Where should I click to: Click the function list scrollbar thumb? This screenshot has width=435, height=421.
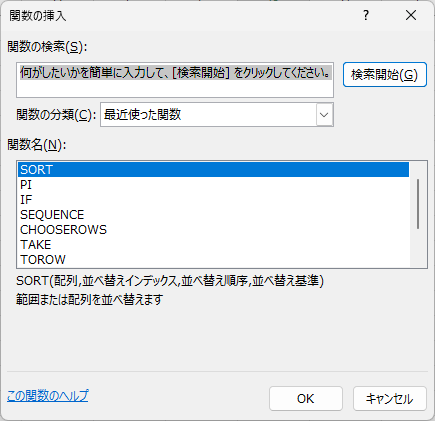[418, 204]
